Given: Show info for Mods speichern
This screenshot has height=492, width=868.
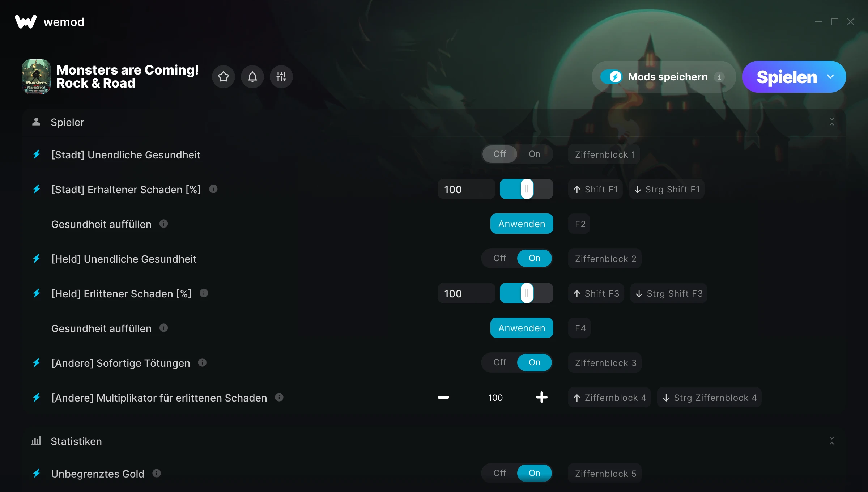Looking at the screenshot, I should (719, 77).
